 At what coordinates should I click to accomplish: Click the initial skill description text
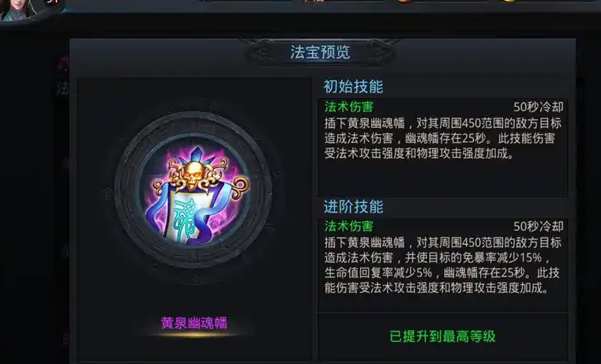(x=443, y=138)
